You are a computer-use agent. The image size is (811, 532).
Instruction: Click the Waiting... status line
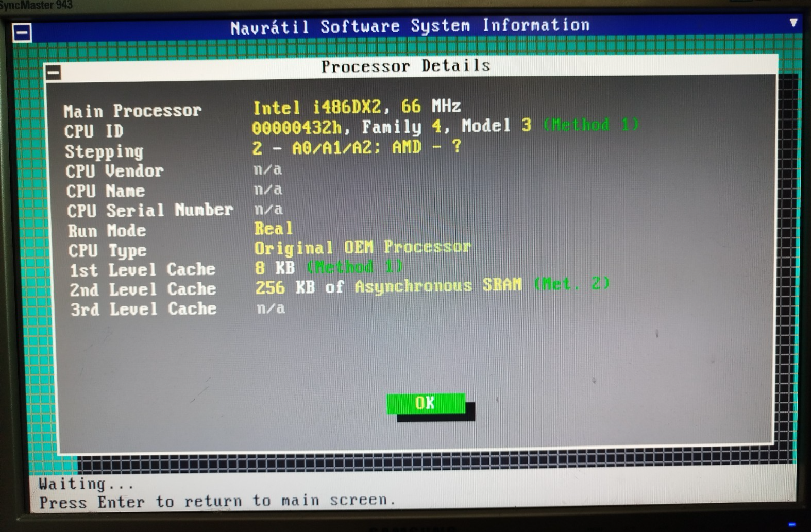(x=86, y=484)
